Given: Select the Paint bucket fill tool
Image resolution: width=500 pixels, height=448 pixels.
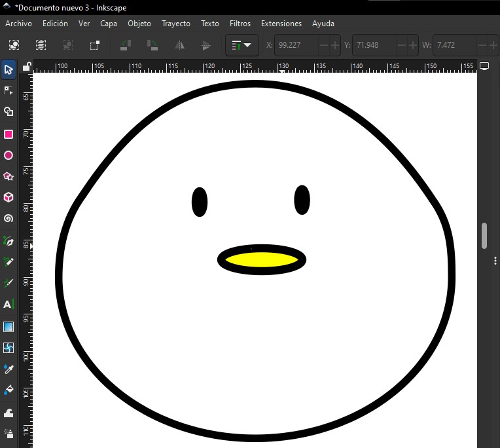Looking at the screenshot, I should point(9,390).
